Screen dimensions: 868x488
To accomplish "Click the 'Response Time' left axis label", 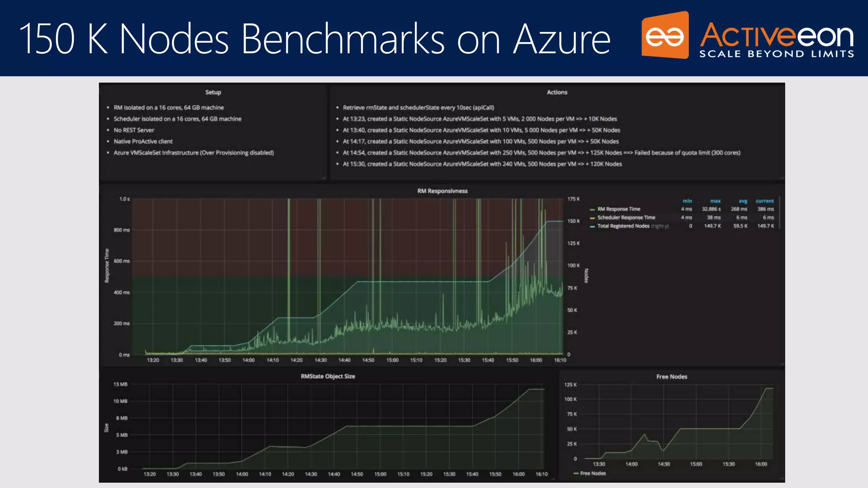I will 107,266.
